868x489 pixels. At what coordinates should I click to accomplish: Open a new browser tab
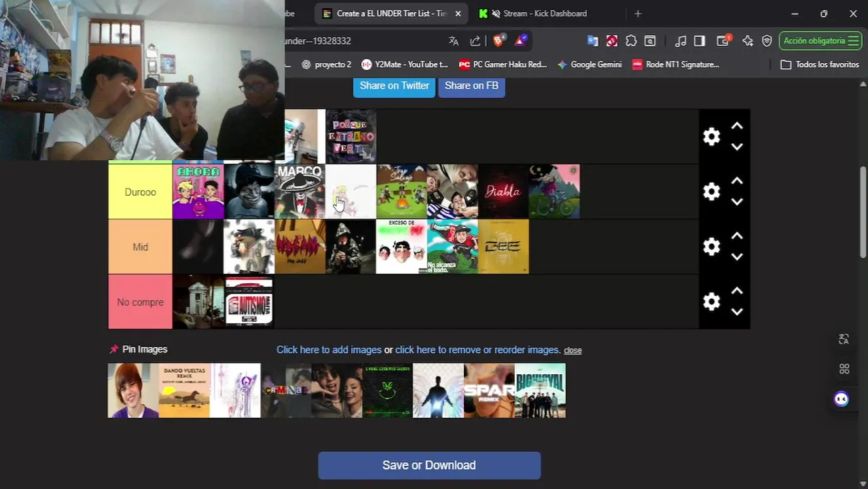click(x=637, y=14)
